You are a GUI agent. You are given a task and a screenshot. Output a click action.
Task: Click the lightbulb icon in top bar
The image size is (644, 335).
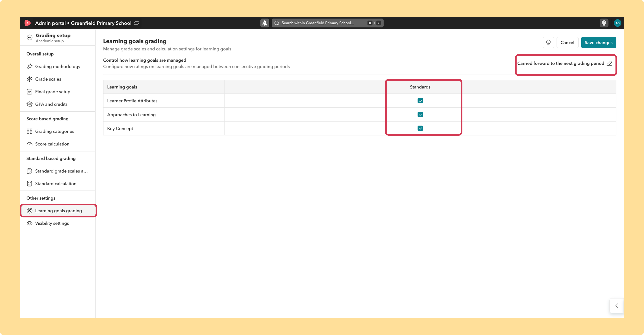(x=604, y=23)
